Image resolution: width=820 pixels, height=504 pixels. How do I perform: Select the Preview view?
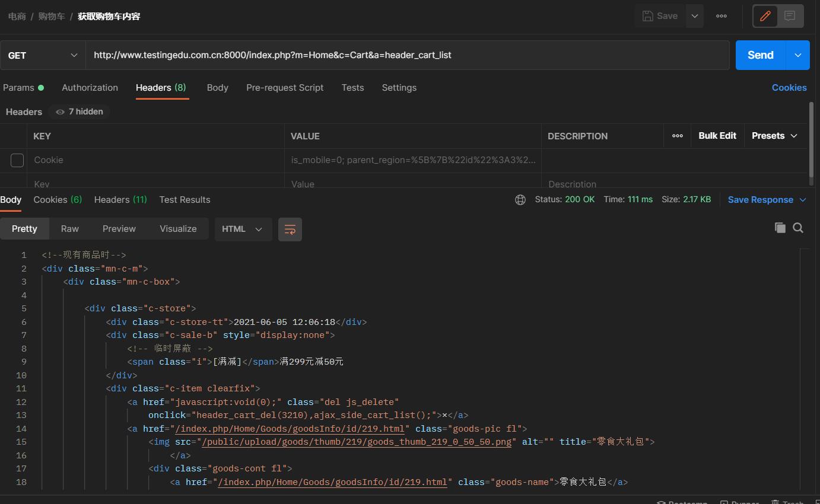click(x=119, y=229)
